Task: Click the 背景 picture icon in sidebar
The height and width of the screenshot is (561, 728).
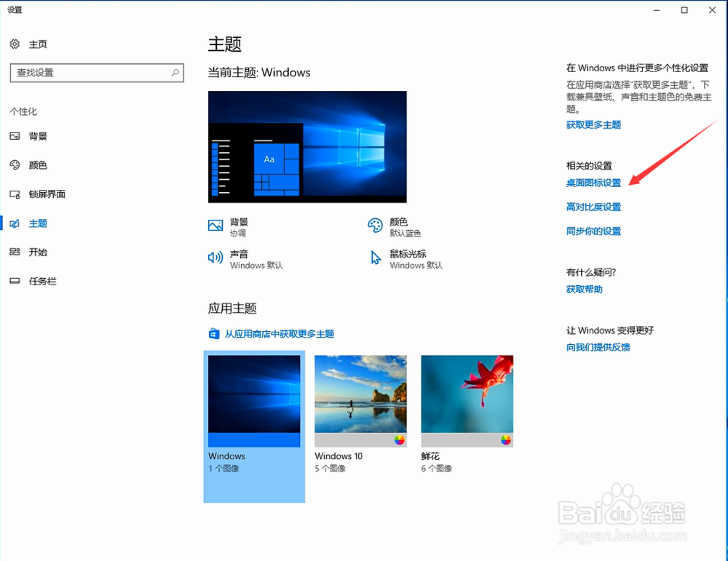Action: pyautogui.click(x=15, y=136)
